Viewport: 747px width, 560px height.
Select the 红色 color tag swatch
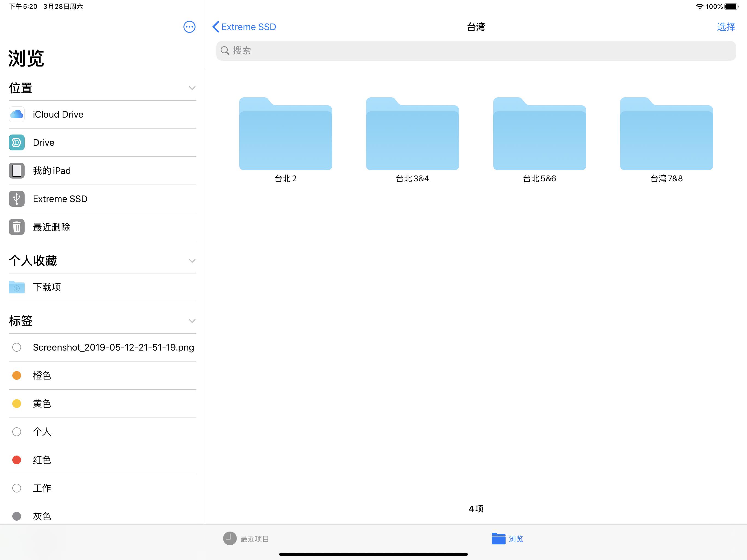[x=17, y=460]
